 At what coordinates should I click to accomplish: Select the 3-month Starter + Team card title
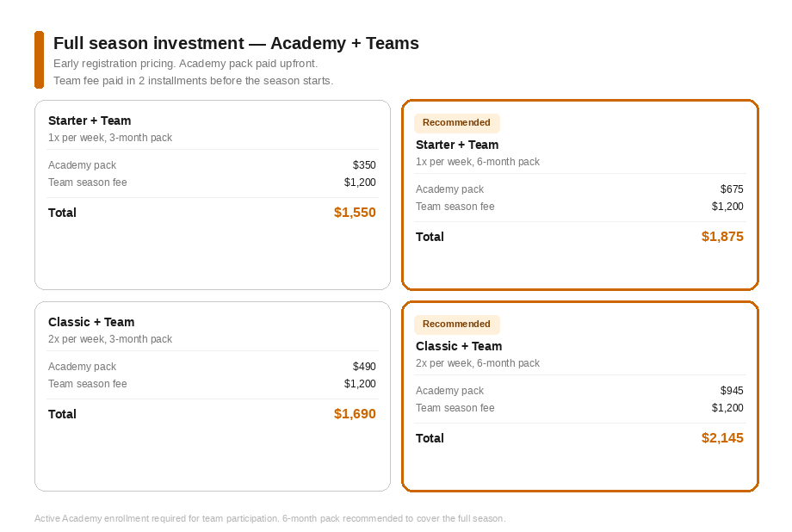coord(90,121)
